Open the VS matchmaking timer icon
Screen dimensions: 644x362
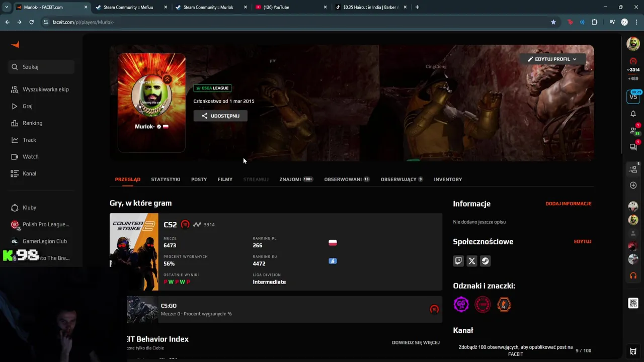pyautogui.click(x=633, y=96)
